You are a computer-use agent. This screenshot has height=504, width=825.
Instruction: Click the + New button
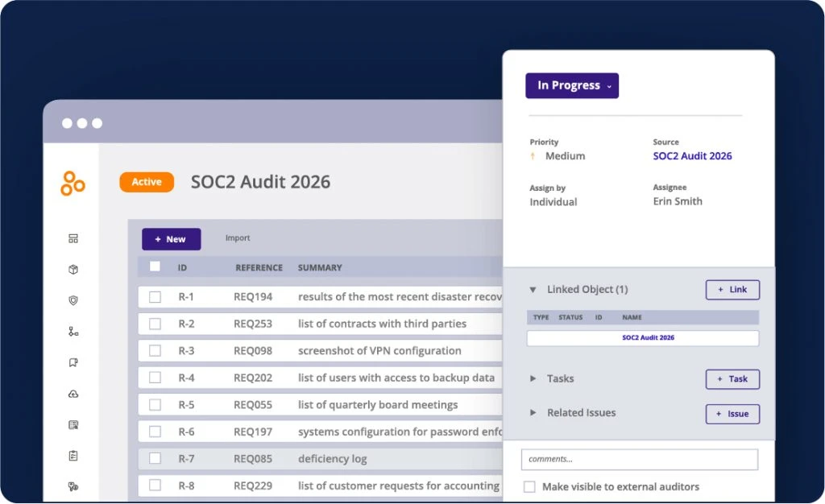click(171, 239)
